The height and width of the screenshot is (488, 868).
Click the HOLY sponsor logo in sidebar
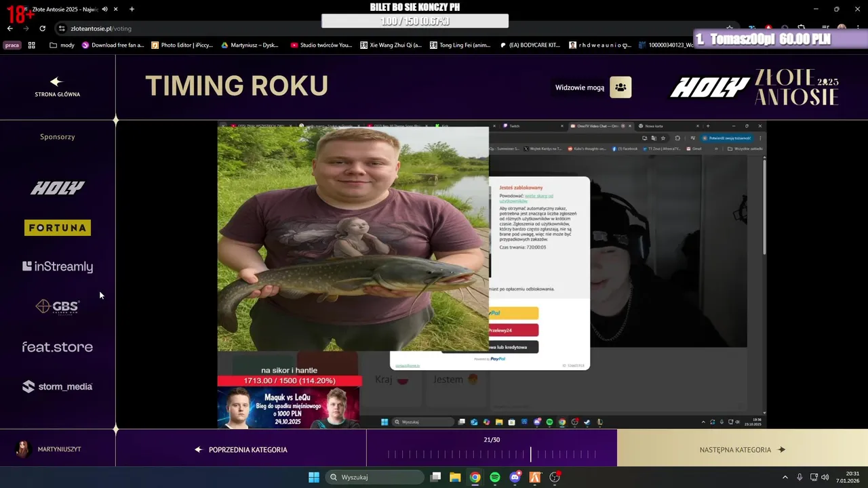(x=58, y=188)
